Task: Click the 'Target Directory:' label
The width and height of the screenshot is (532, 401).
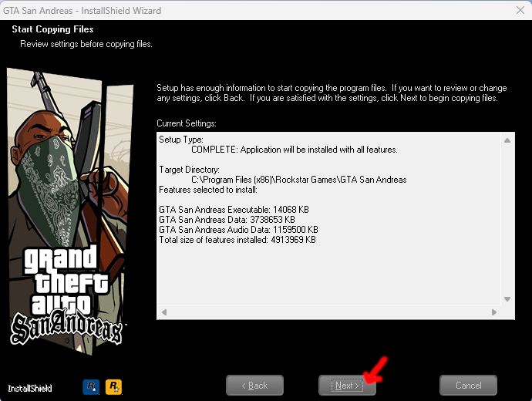Action: (190, 170)
